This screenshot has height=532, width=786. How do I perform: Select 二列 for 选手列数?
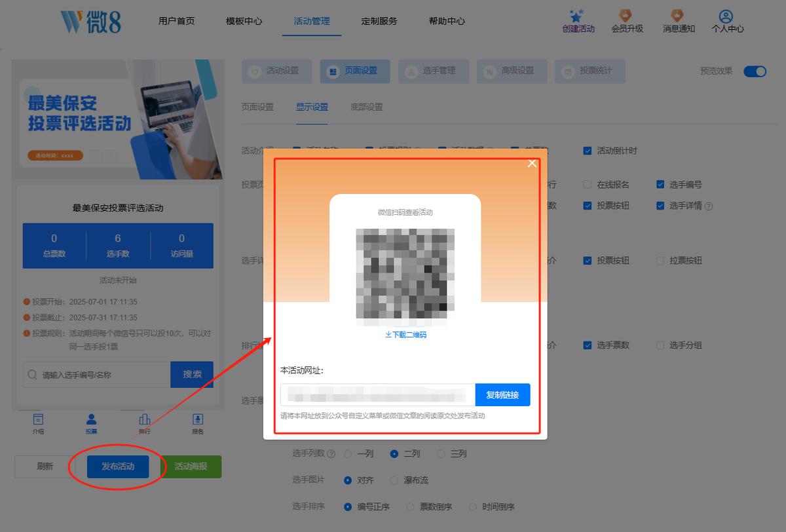click(394, 453)
